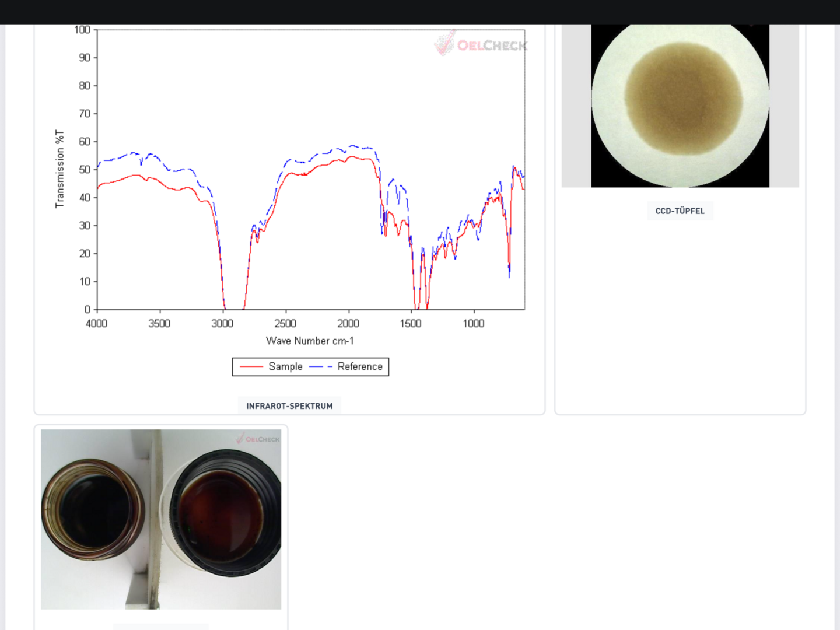Click the OELCHECK logo in the spectrum chart

(x=481, y=44)
